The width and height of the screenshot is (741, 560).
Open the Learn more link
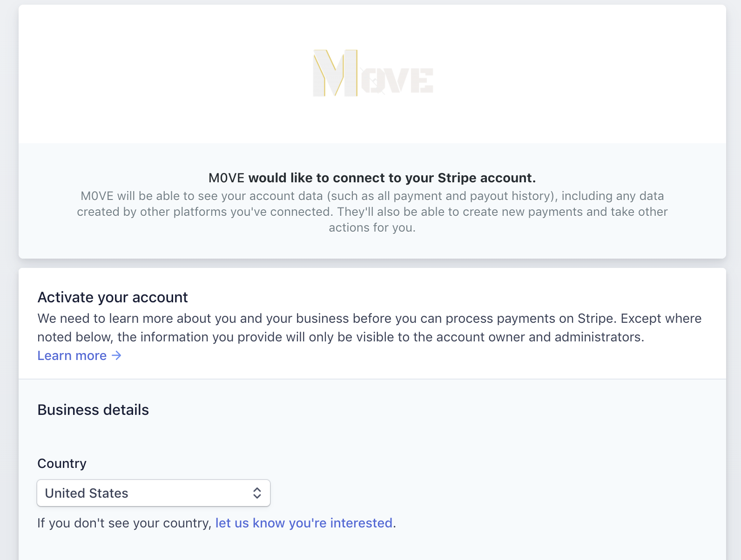pos(80,356)
